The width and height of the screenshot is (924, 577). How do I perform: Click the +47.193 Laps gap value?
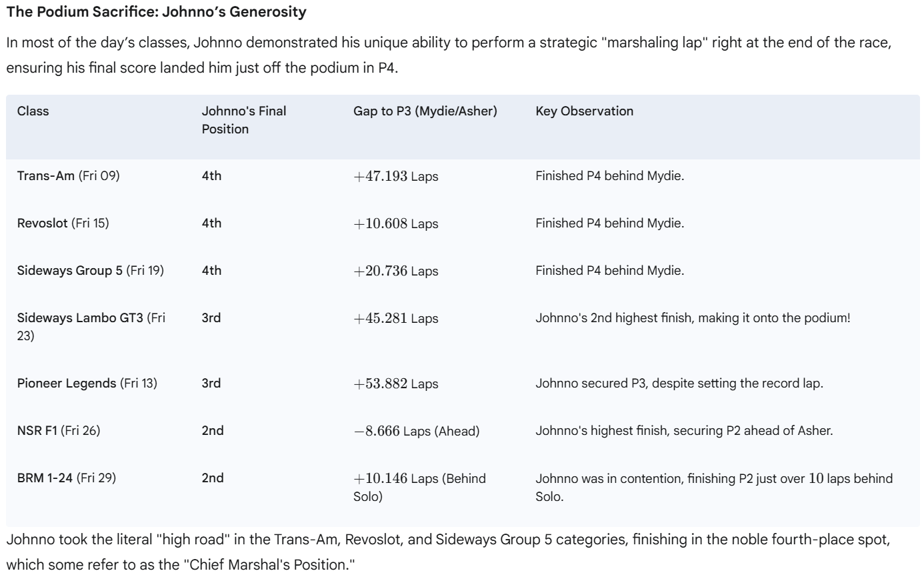coord(395,177)
